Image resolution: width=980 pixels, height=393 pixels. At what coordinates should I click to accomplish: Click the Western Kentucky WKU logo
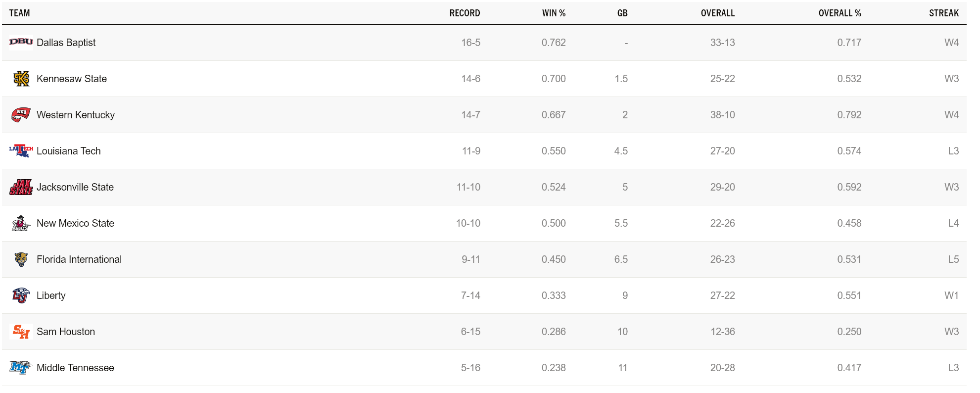click(x=21, y=115)
